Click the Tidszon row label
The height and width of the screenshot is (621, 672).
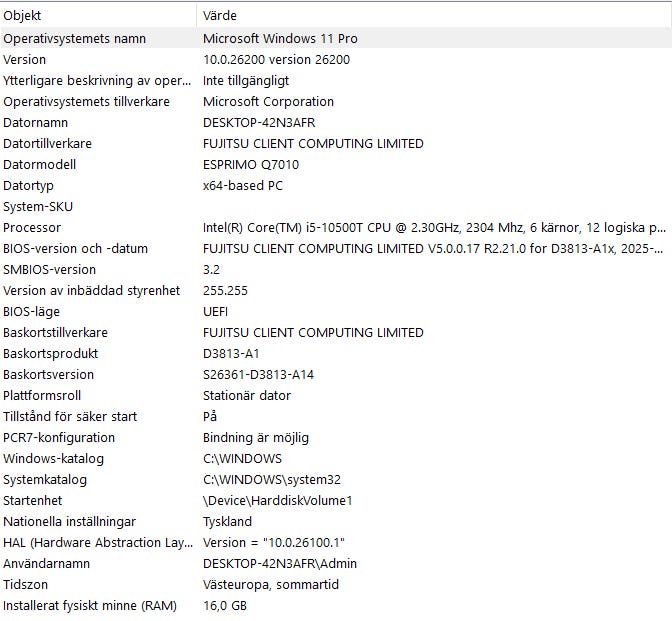point(26,585)
